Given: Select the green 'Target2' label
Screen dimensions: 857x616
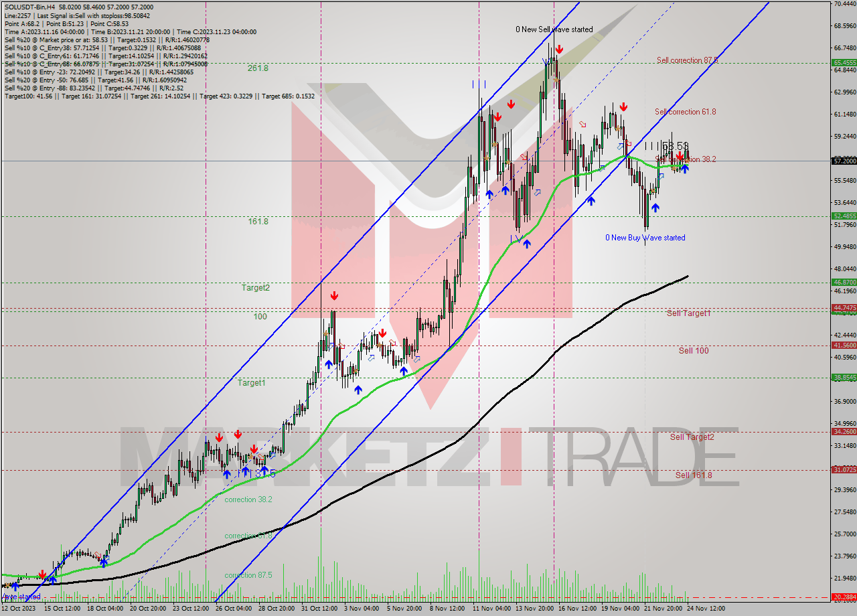Looking at the screenshot, I should 256,288.
